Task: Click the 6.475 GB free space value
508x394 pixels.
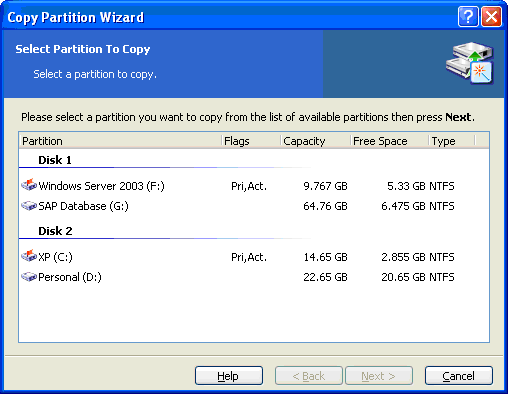Action: (x=403, y=206)
